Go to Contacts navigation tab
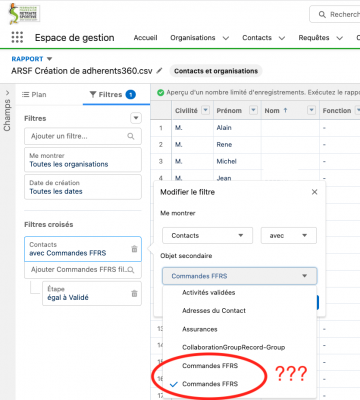 (257, 38)
